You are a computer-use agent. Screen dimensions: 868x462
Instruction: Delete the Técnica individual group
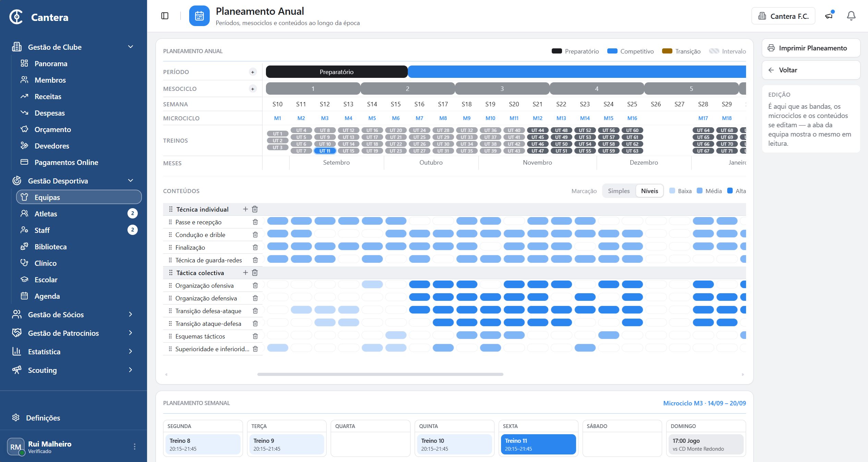[x=255, y=209]
